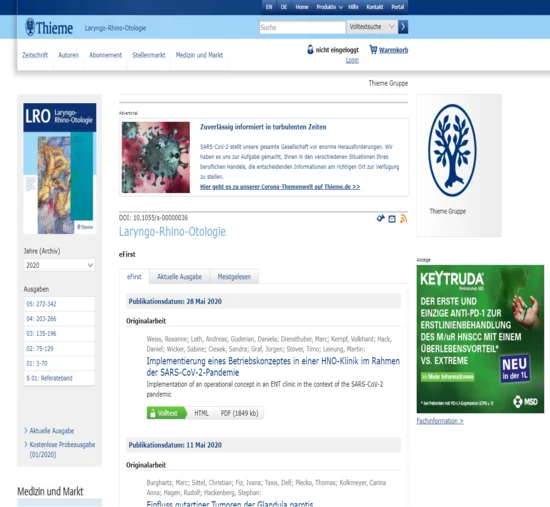Open the Volltextsuche dropdown
The width and height of the screenshot is (550, 507).
point(372,27)
